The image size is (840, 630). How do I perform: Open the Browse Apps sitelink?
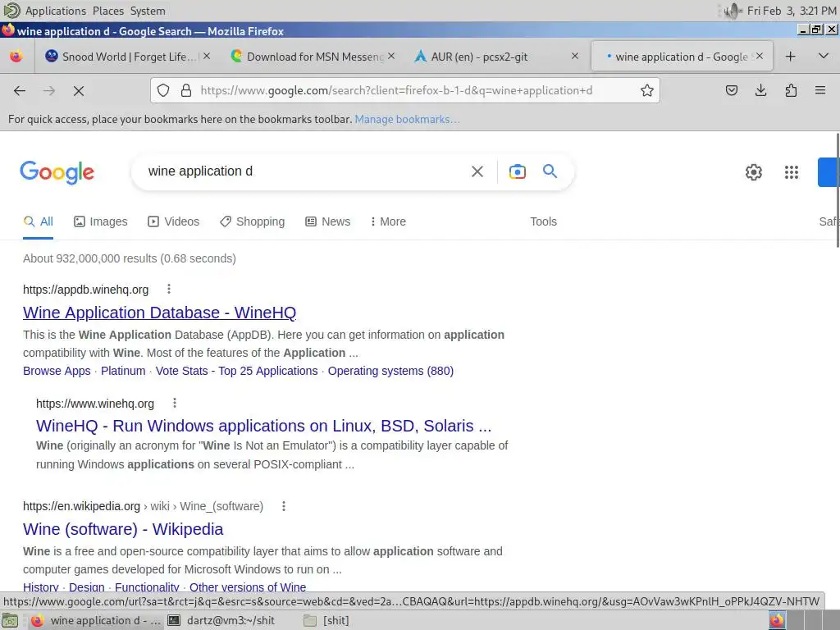57,371
